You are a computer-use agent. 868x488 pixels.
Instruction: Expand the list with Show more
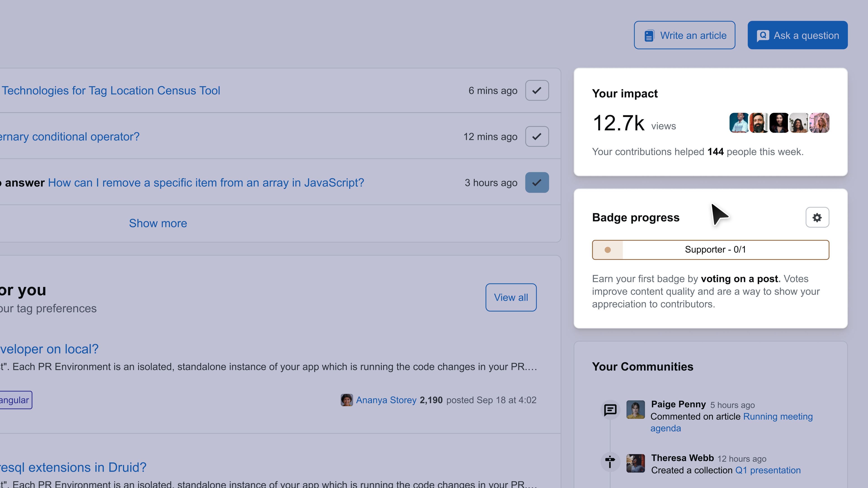tap(158, 223)
